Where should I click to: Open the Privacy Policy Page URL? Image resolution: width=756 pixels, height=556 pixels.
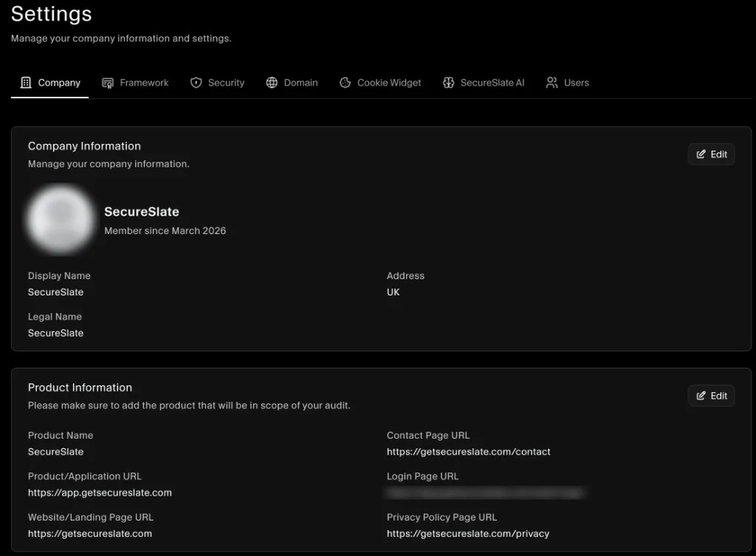click(x=467, y=534)
